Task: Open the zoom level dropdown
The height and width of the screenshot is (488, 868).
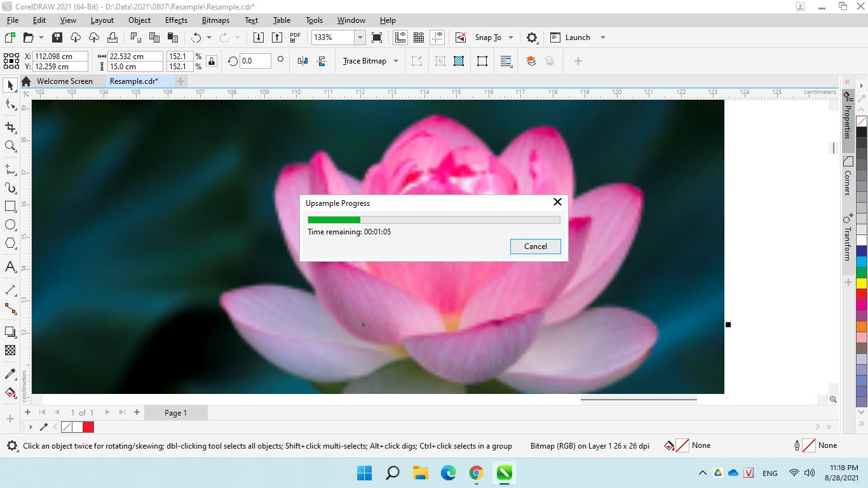Action: (360, 37)
